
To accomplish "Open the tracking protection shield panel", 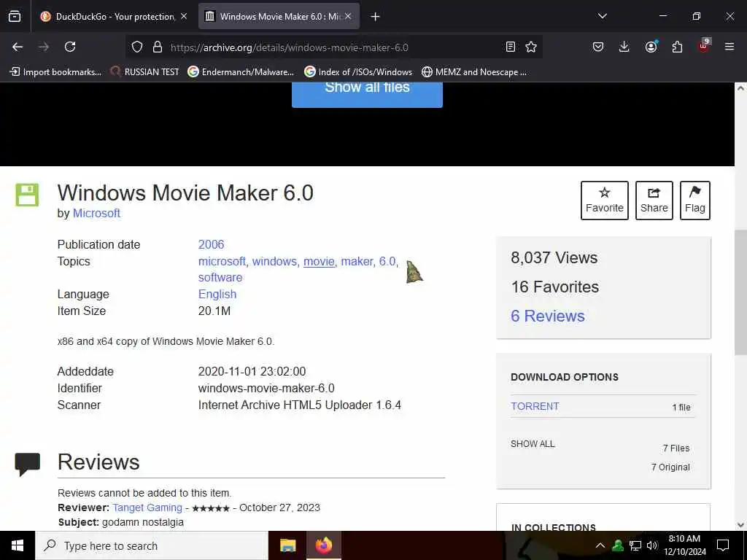I will (137, 47).
